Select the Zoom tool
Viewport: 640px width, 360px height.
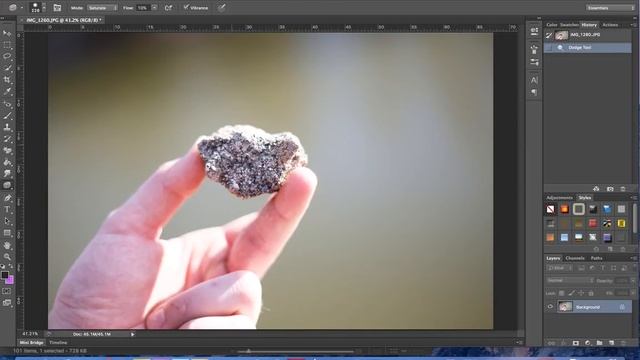[x=7, y=257]
